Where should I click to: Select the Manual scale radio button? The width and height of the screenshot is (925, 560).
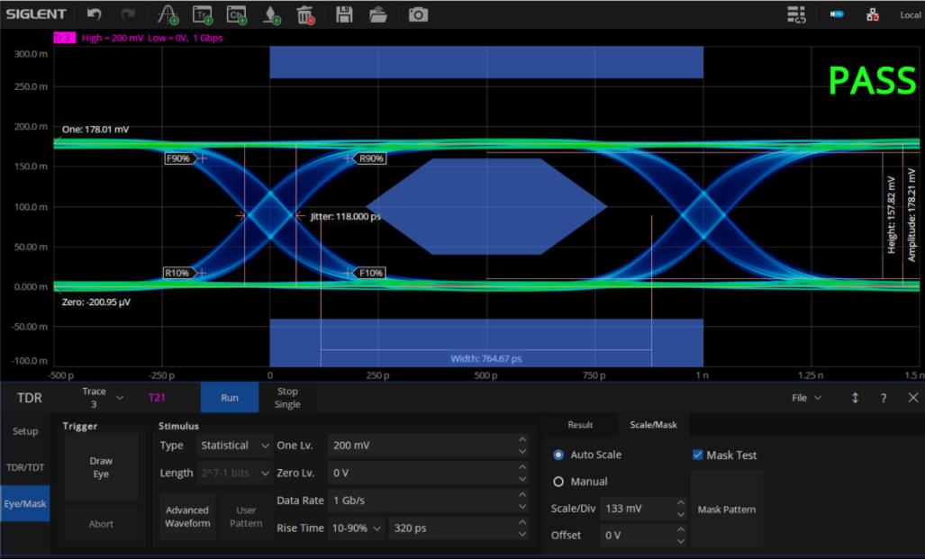[x=558, y=482]
